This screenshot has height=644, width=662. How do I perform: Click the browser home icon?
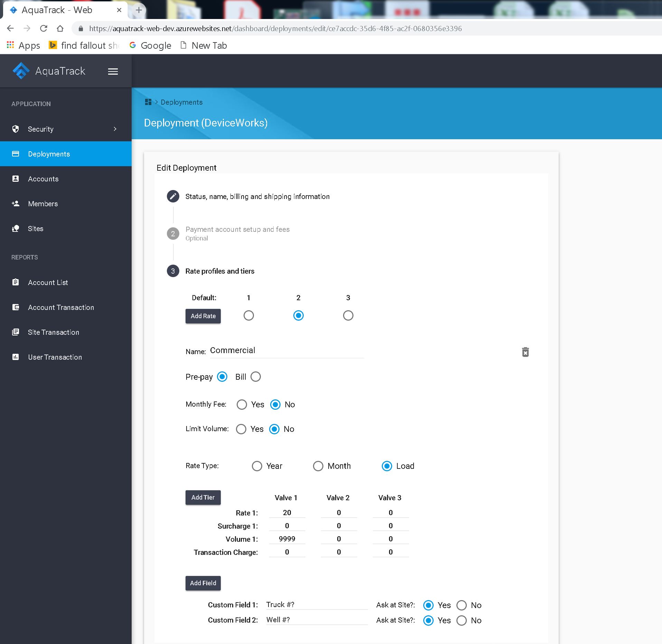pyautogui.click(x=60, y=28)
